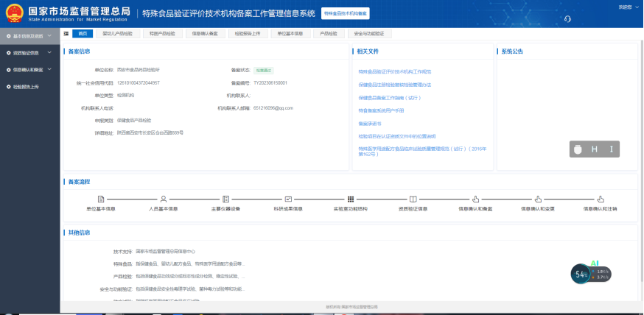The height and width of the screenshot is (315, 644).
Task: Select 基本信息及资质 in the left sidebar
Action: pyautogui.click(x=29, y=36)
